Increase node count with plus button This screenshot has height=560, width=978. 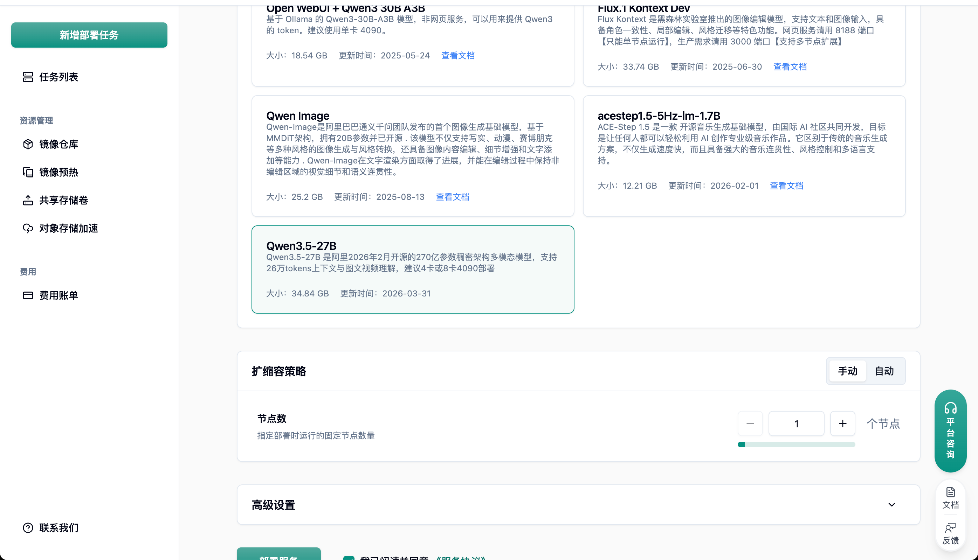pos(842,423)
